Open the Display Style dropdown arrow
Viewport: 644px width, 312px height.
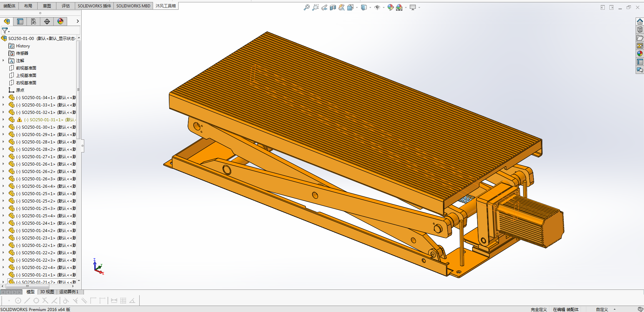tap(370, 7)
